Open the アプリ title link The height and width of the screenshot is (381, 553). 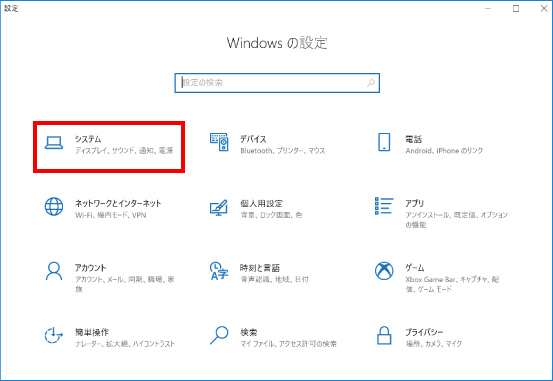(x=414, y=203)
